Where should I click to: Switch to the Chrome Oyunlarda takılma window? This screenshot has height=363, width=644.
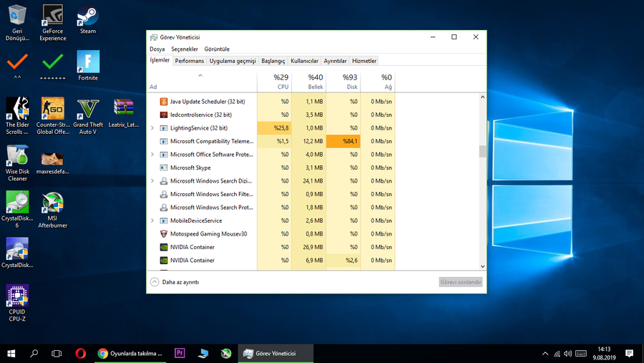pos(130,354)
